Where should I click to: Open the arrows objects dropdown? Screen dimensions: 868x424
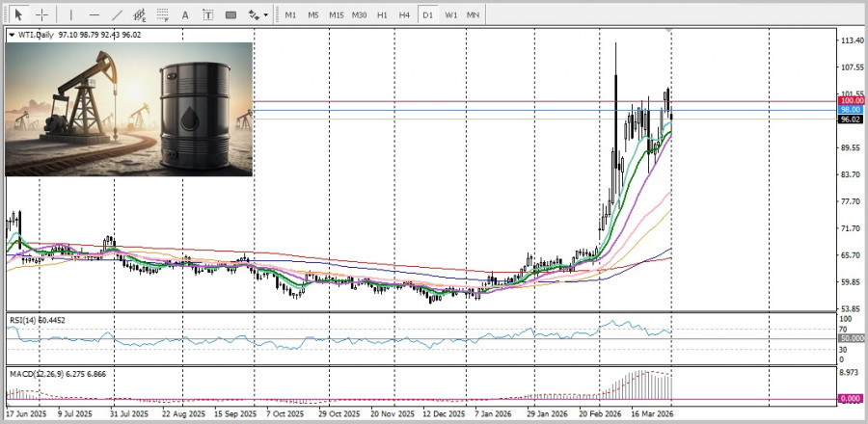pyautogui.click(x=258, y=15)
